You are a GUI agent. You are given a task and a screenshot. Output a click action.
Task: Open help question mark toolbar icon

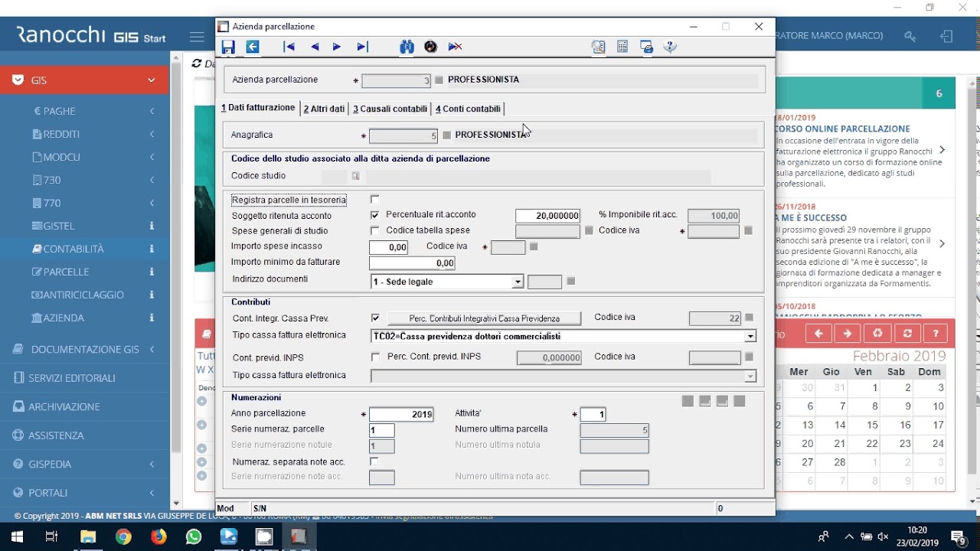coord(670,47)
